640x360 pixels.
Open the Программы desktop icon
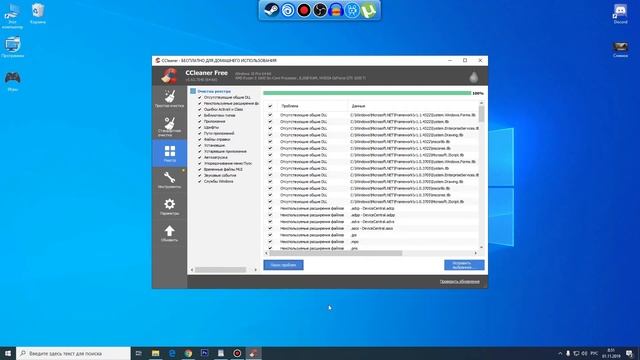[x=13, y=47]
